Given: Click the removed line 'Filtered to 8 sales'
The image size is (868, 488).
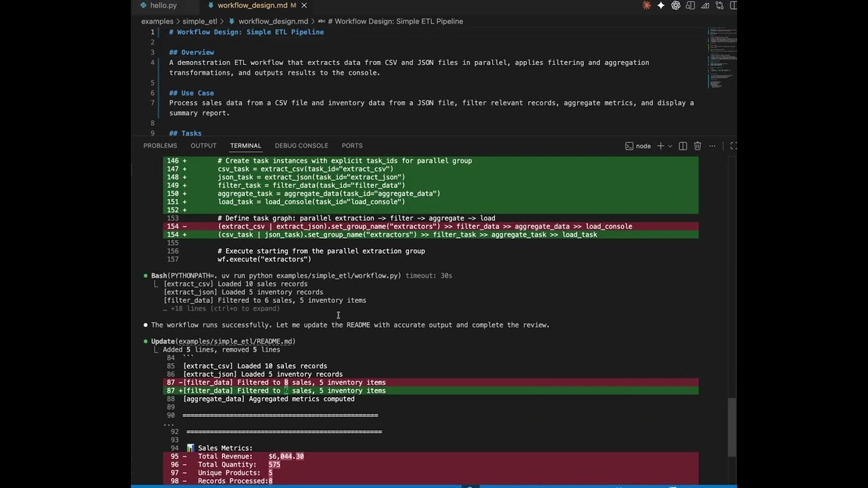Looking at the screenshot, I should pyautogui.click(x=431, y=382).
